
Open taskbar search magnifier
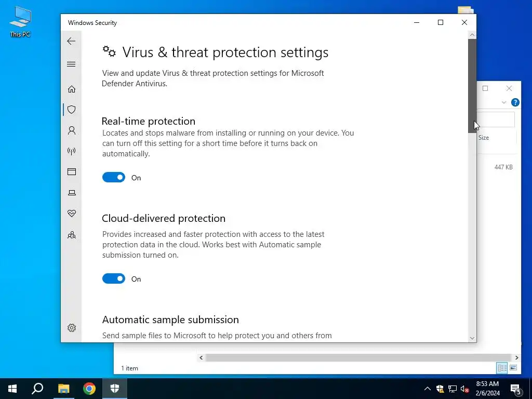click(37, 389)
